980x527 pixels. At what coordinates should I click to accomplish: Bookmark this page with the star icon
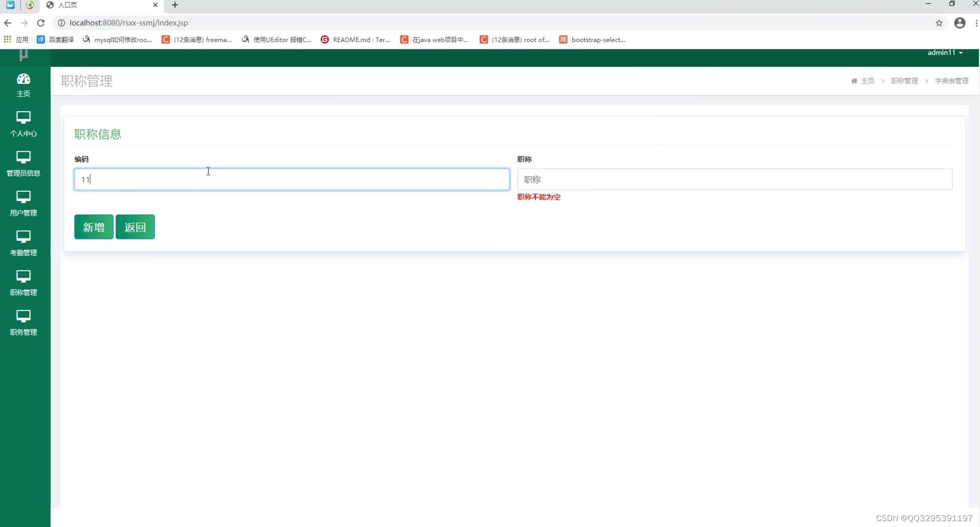pyautogui.click(x=939, y=23)
